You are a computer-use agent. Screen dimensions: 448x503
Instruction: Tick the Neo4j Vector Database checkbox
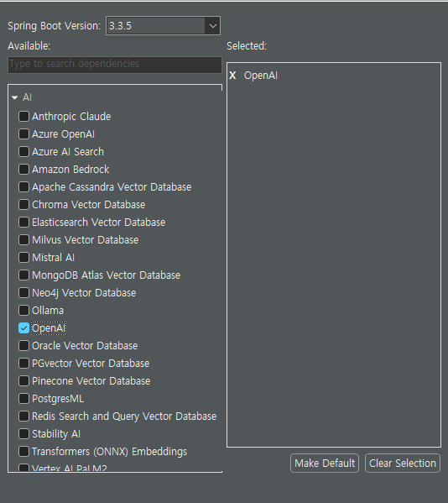coord(23,293)
